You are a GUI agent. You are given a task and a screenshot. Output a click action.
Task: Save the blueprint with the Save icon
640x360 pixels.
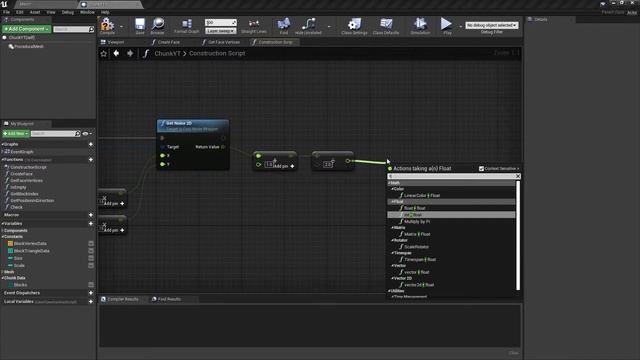click(140, 26)
